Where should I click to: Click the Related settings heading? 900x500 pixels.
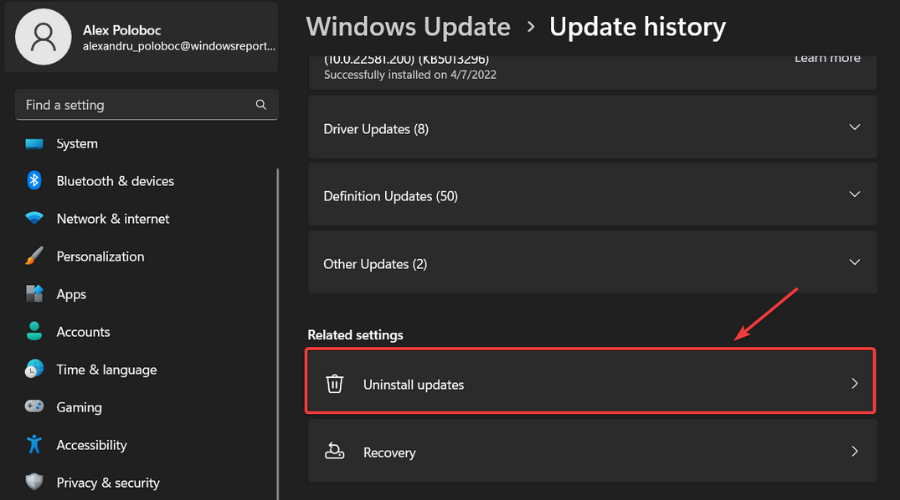click(355, 335)
